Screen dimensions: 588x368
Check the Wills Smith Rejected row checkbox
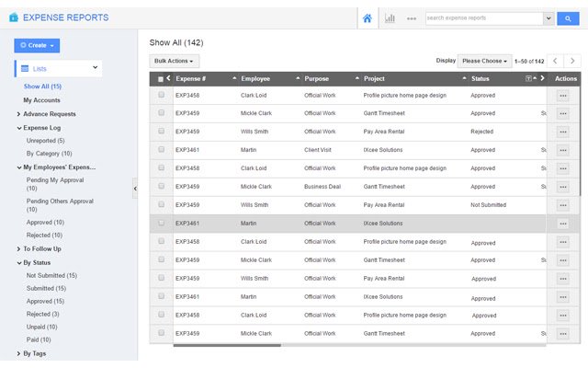pyautogui.click(x=162, y=131)
